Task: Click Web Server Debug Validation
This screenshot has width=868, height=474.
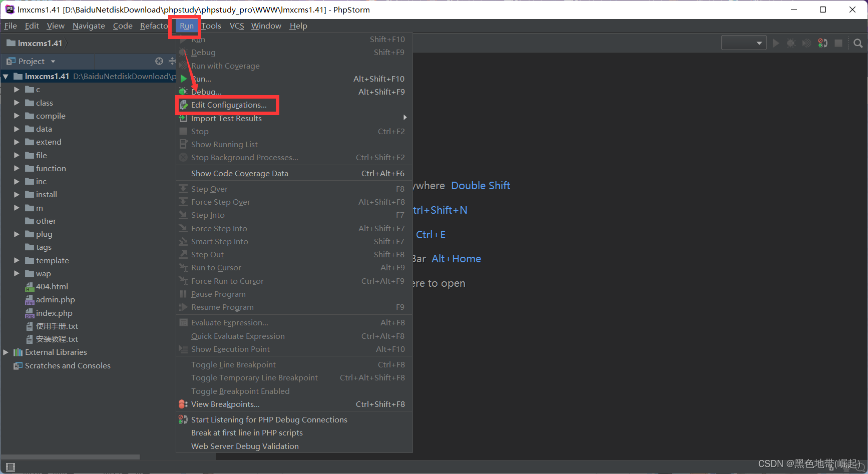Action: coord(245,446)
